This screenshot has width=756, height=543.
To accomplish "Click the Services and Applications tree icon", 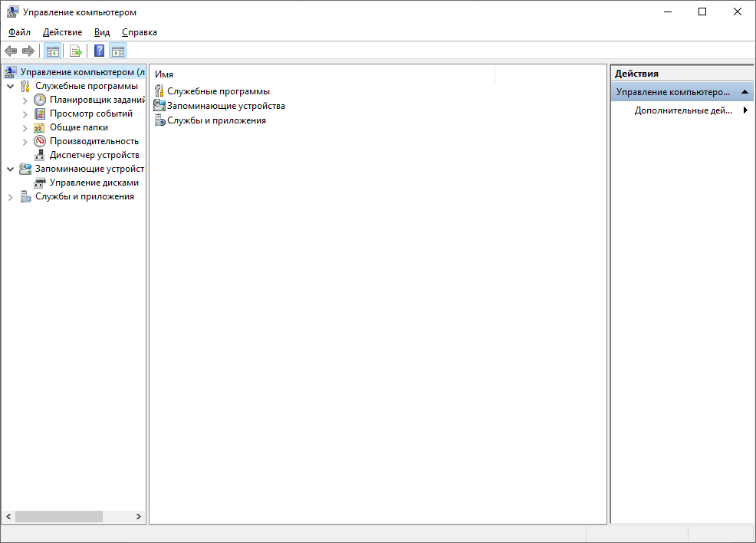I will (25, 197).
